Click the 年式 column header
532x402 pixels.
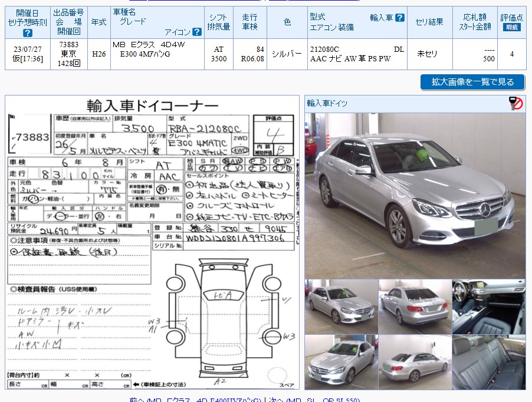tap(98, 22)
